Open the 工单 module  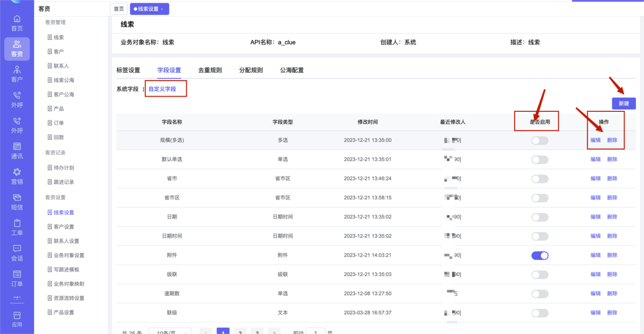click(x=17, y=228)
